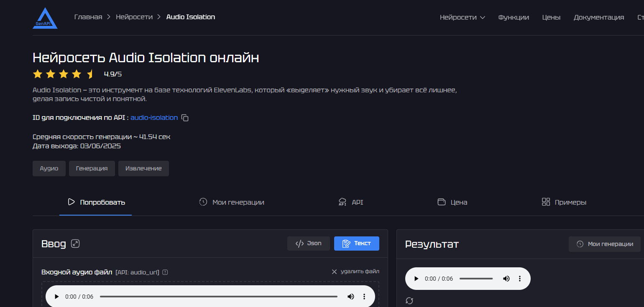
Task: Open more options on result audio player
Action: coord(519,279)
